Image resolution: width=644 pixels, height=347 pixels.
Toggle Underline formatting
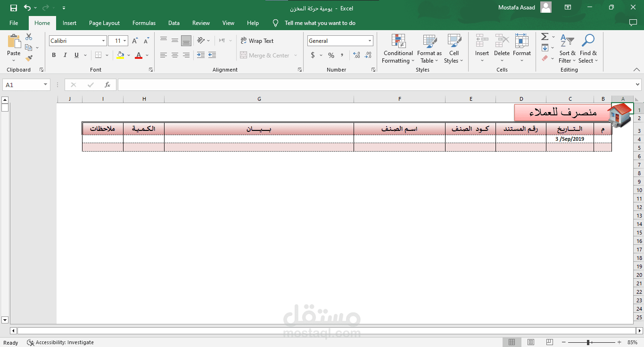point(76,55)
